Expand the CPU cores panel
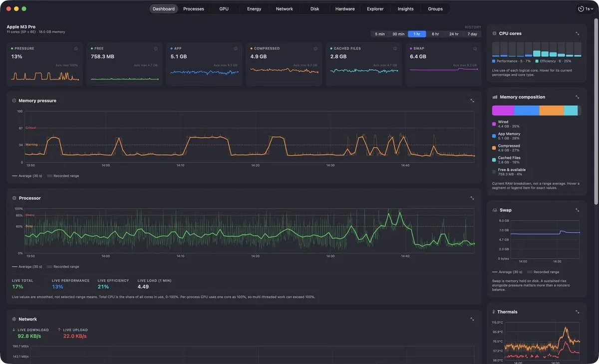Viewport: 599px width, 364px height. pos(578,33)
